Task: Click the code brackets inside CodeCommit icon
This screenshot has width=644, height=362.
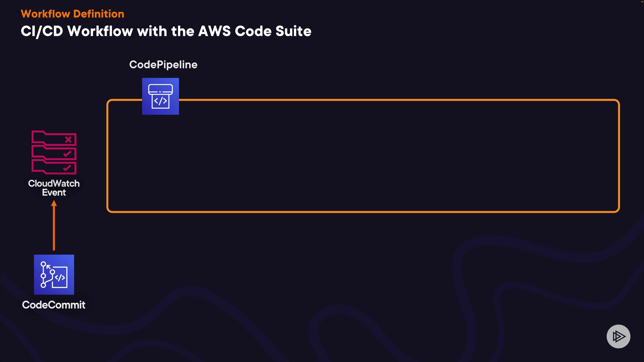Action: (60, 278)
